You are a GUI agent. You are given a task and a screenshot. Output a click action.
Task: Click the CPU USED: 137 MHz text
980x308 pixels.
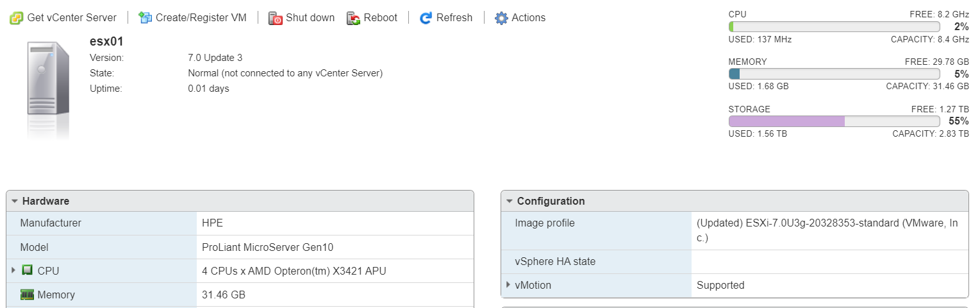[x=760, y=39]
